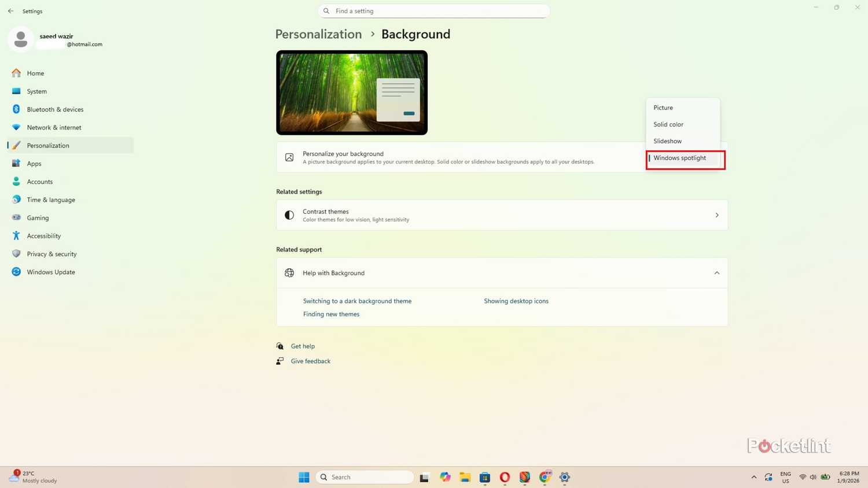The image size is (868, 488).
Task: Check for updates via Windows Update
Action: pos(50,272)
